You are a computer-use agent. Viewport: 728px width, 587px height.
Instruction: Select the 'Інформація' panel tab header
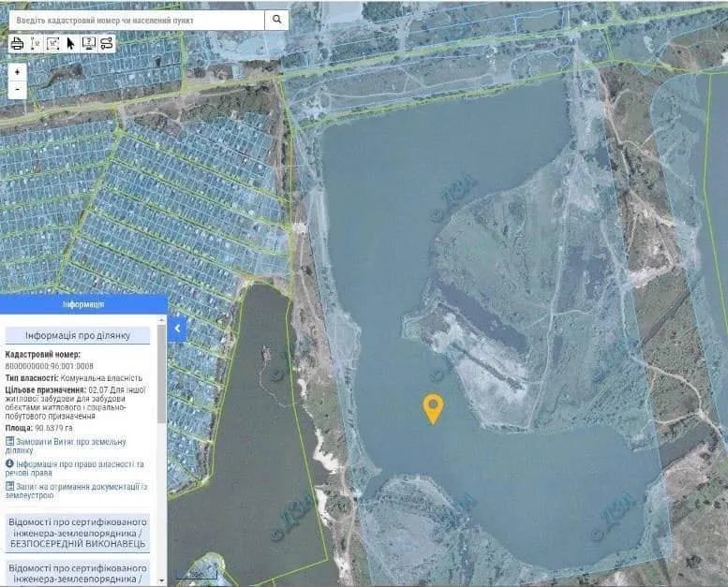point(83,304)
